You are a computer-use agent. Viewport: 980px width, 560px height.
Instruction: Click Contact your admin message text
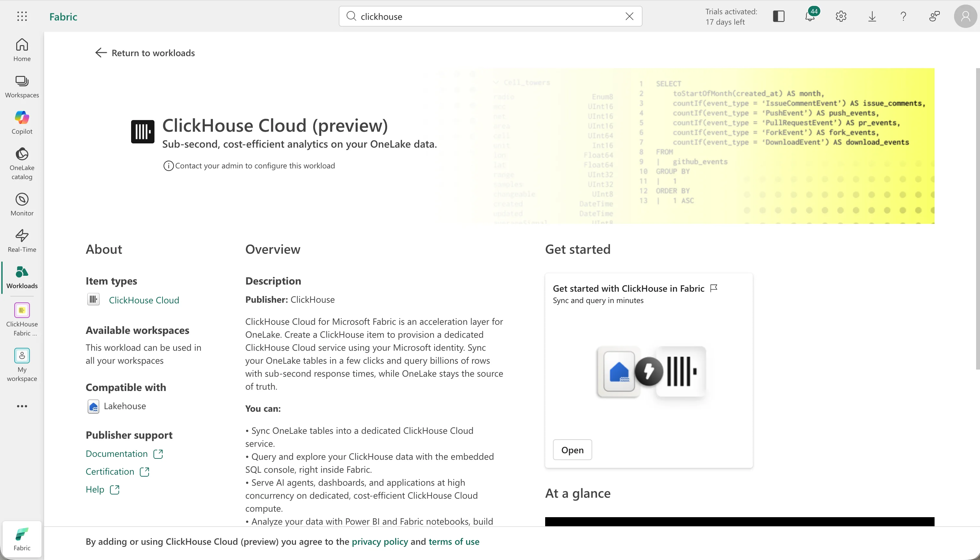click(x=255, y=166)
